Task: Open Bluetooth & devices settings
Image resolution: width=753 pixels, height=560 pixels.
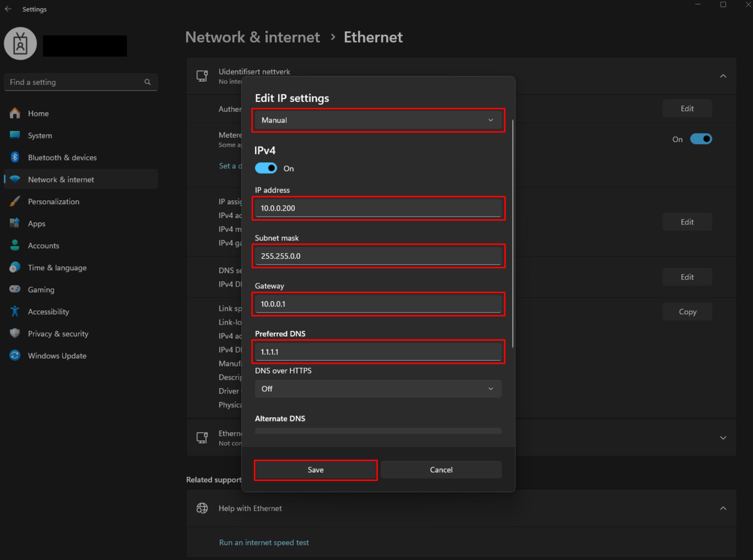Action: [62, 157]
